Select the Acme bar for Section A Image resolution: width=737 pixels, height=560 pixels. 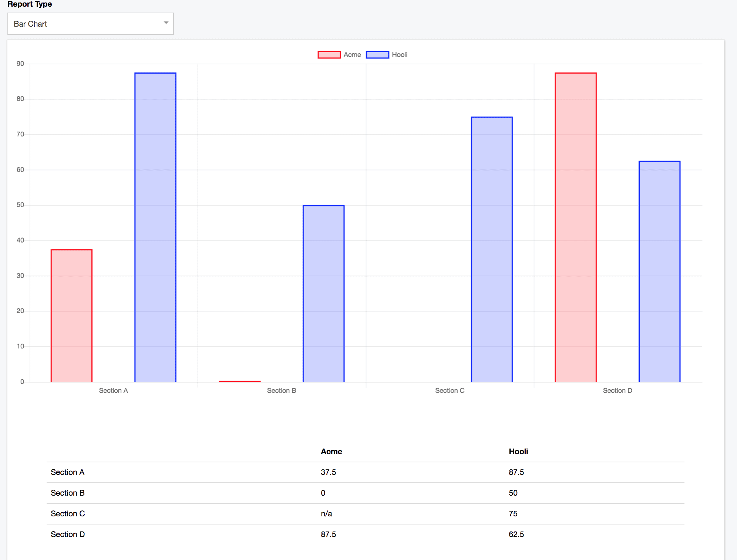71,316
